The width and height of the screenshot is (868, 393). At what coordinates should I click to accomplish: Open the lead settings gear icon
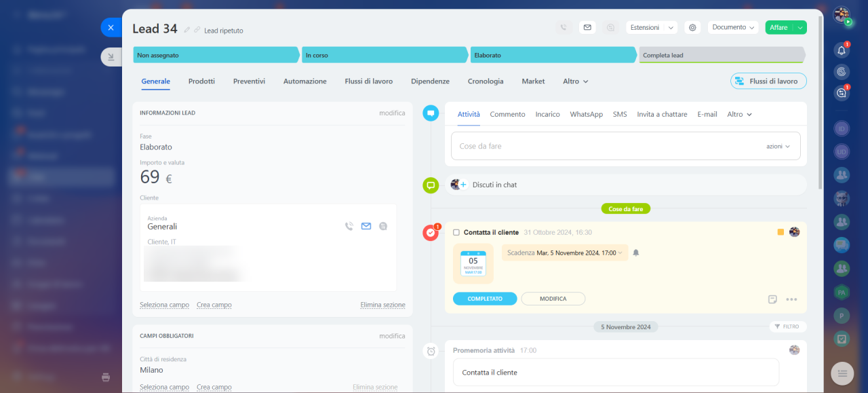coord(692,27)
